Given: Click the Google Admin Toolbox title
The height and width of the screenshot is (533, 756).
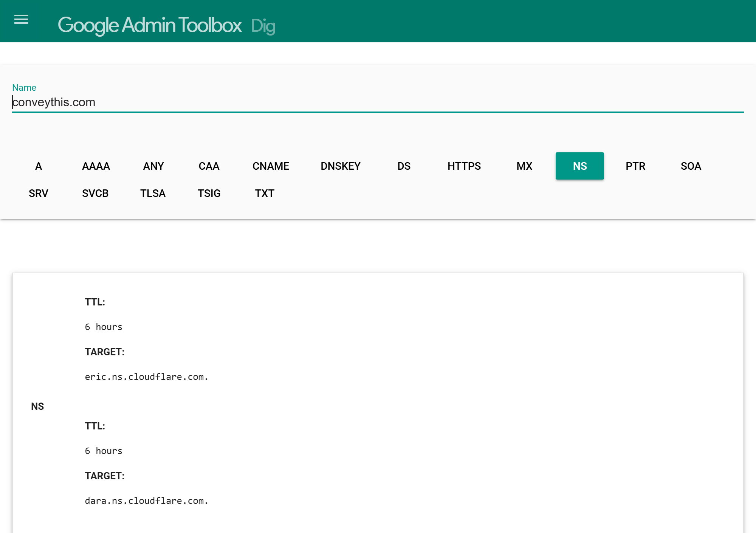Looking at the screenshot, I should [149, 25].
